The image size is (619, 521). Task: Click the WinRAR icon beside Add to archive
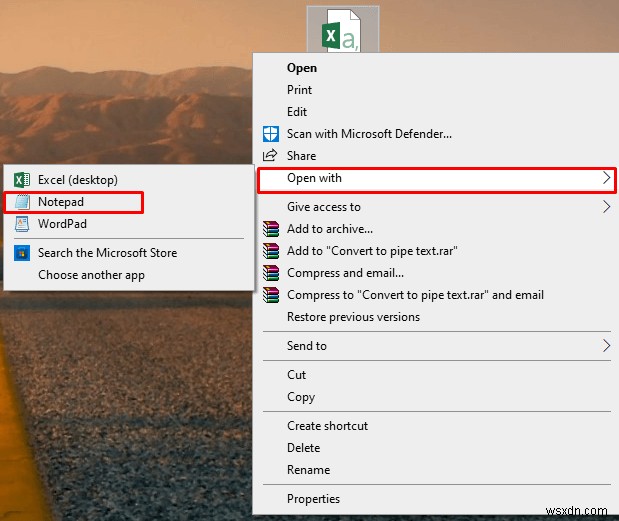pos(271,229)
